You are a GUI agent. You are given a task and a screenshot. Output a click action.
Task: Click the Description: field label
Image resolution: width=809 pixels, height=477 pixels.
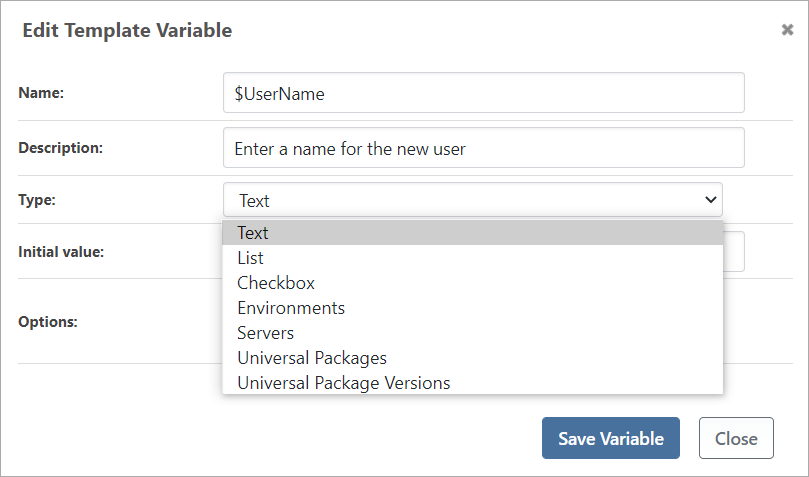click(x=60, y=148)
